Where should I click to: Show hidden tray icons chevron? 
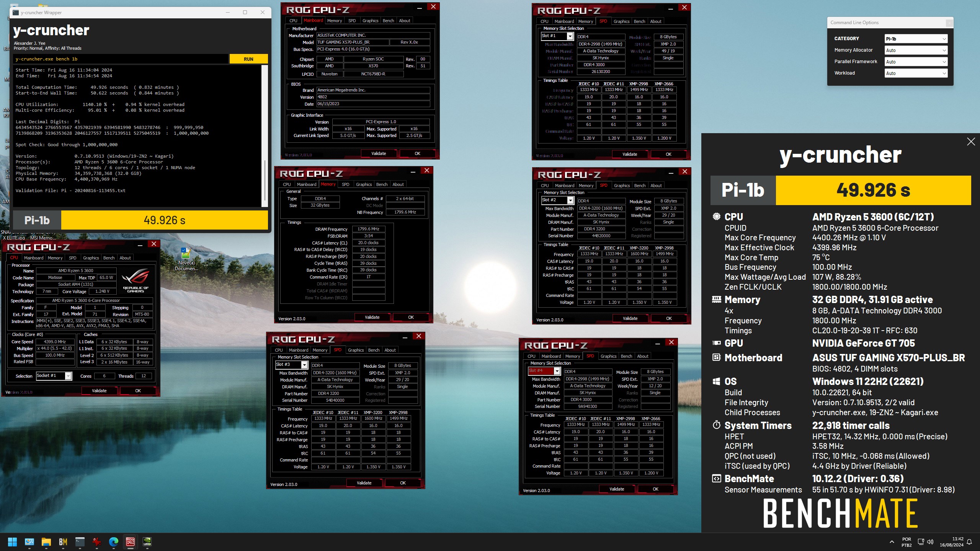[892, 542]
